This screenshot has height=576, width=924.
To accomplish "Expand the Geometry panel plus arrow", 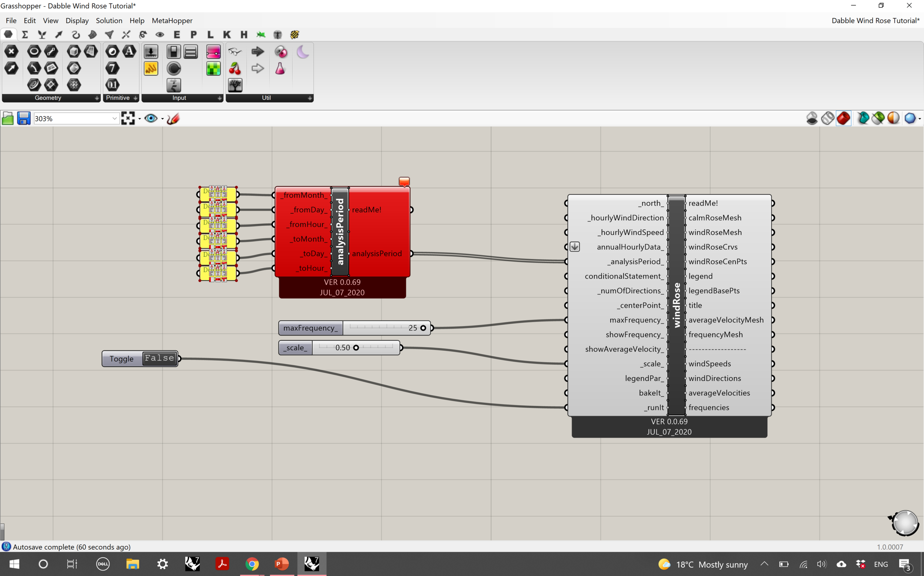I will (x=97, y=98).
